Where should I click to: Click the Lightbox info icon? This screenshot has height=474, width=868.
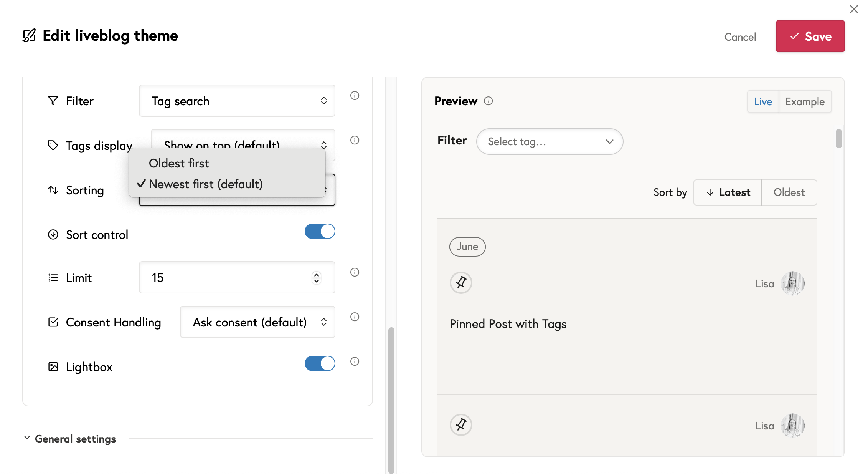(355, 361)
